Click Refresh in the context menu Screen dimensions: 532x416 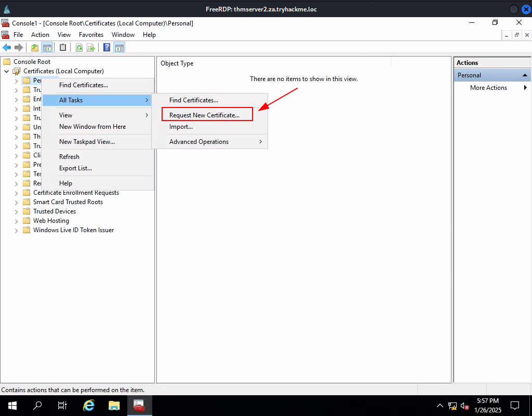(x=98, y=157)
